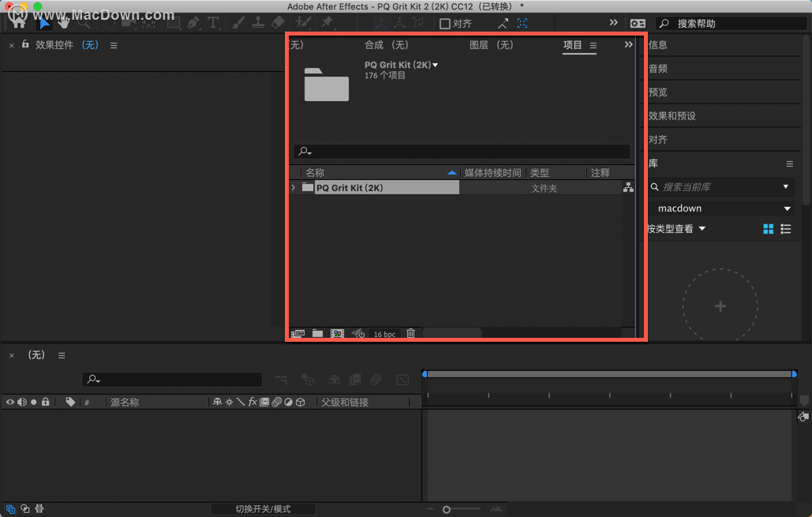
Task: Sort by the 名称 column header
Action: pos(314,173)
